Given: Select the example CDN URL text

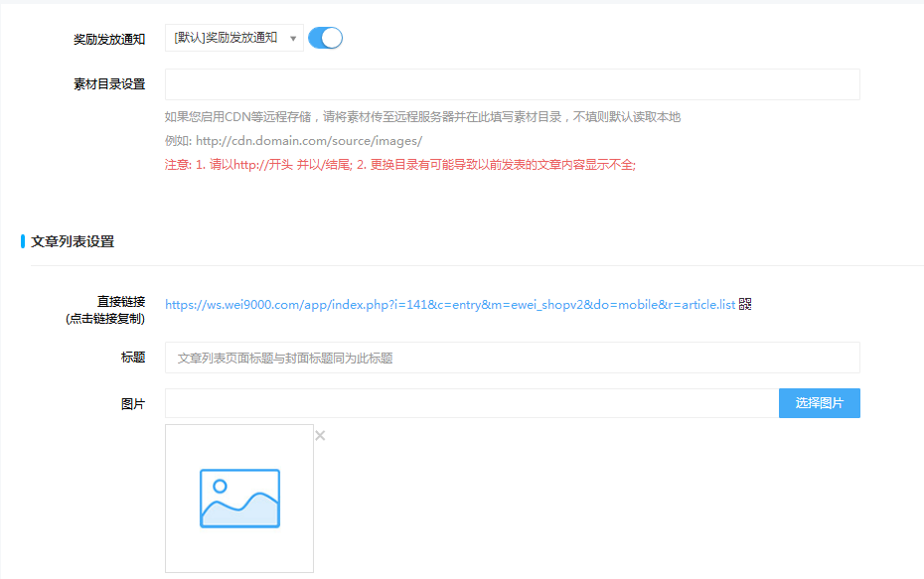Looking at the screenshot, I should click(x=309, y=141).
